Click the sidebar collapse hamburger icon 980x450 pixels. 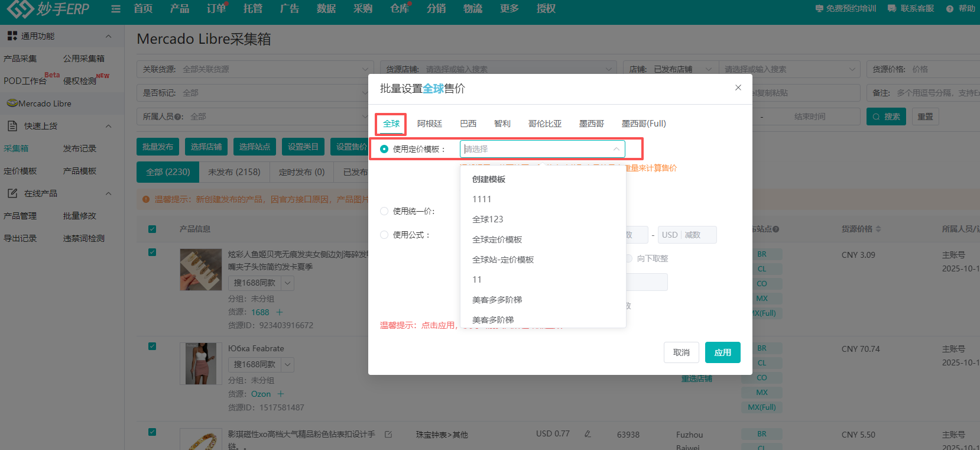click(x=116, y=9)
